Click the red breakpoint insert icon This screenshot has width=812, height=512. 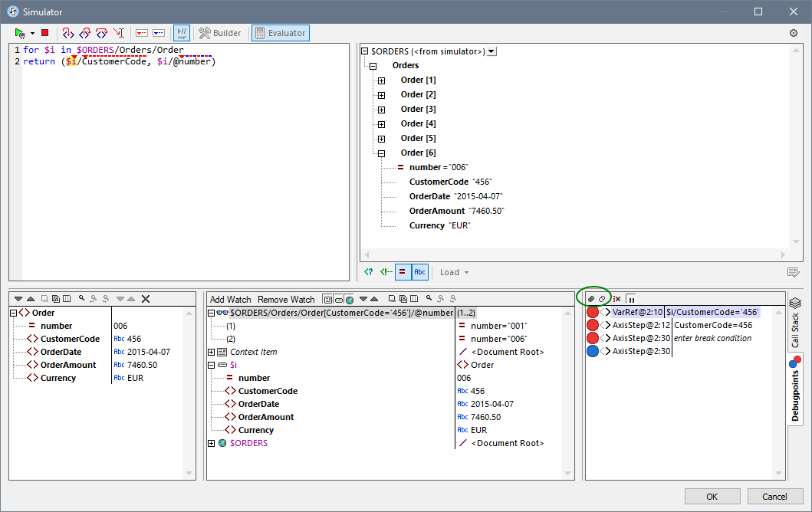click(x=141, y=33)
